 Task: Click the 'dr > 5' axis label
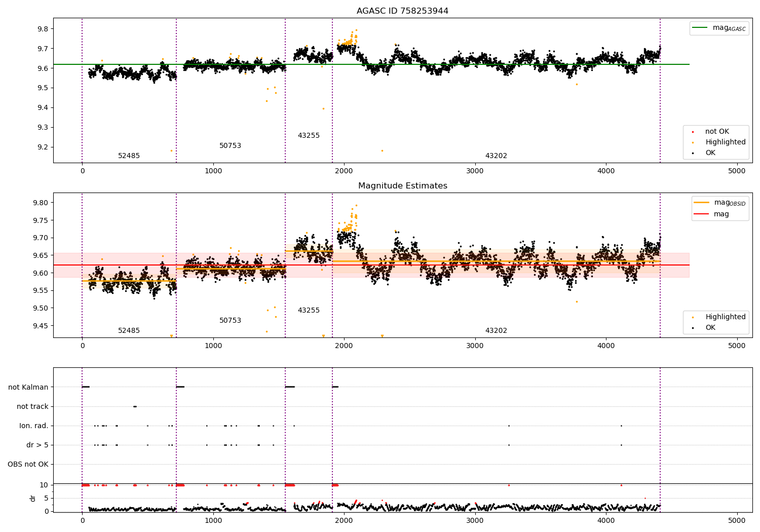(x=37, y=445)
